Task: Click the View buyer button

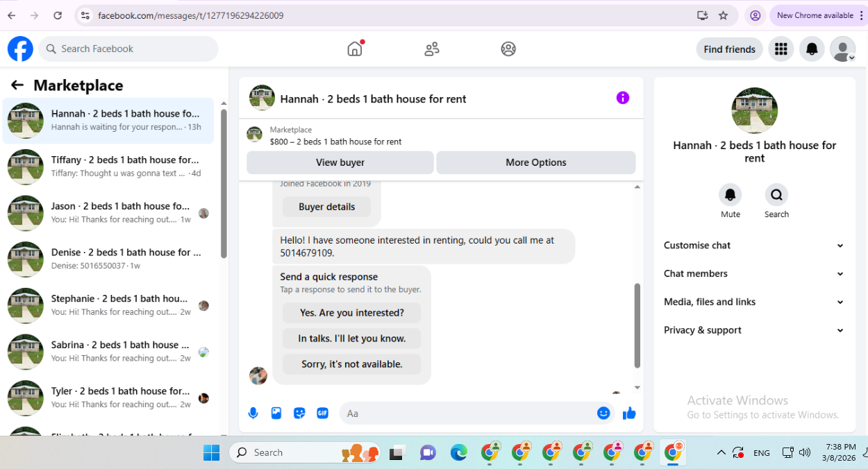Action: [340, 162]
